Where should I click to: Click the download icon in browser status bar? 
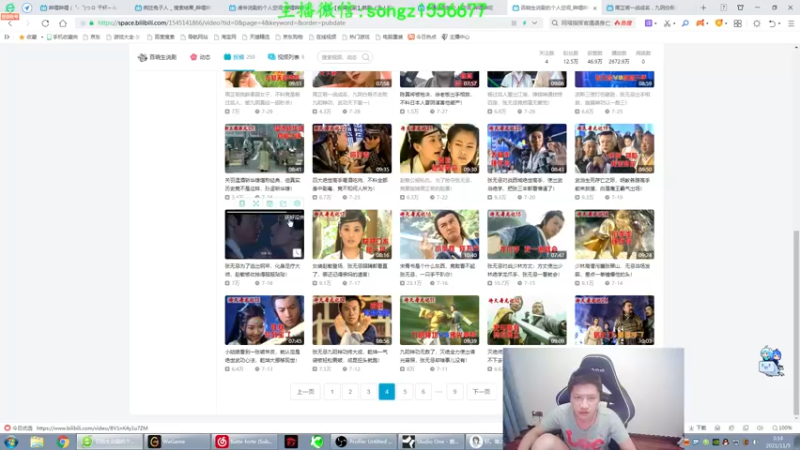tap(692, 428)
